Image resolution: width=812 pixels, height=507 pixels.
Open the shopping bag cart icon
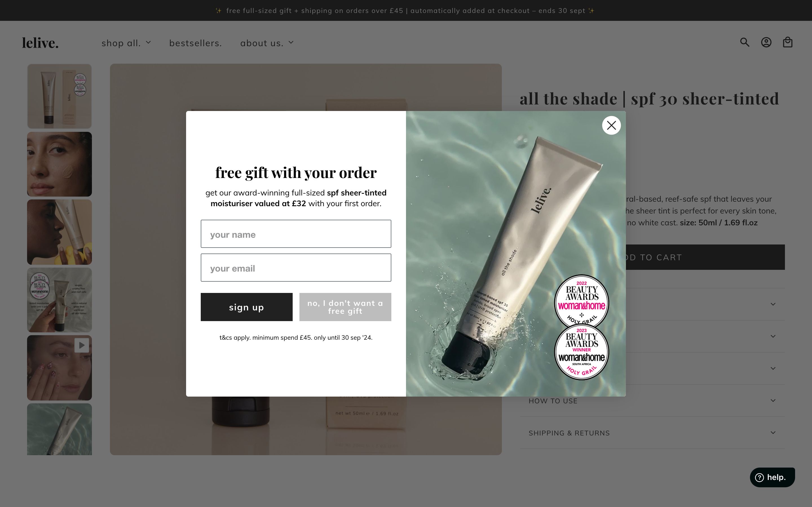click(x=787, y=42)
